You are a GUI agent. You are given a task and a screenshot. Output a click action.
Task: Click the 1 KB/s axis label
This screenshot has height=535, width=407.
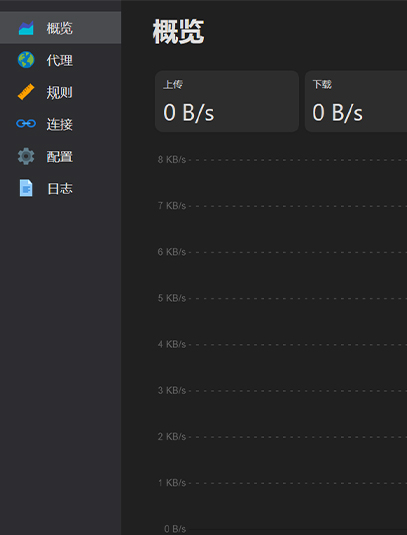point(172,483)
